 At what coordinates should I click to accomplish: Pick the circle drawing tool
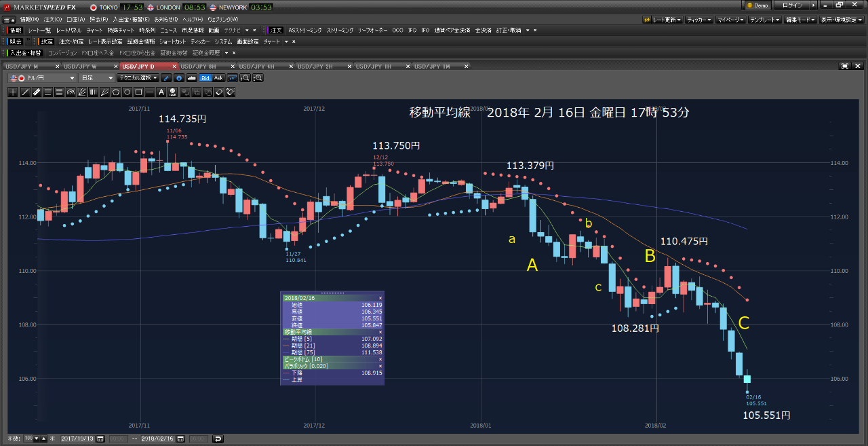[x=127, y=92]
